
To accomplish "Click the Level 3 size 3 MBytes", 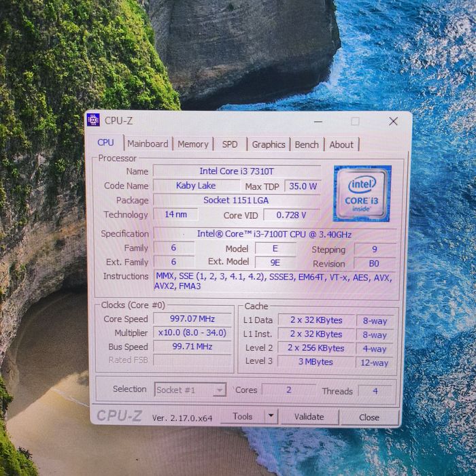I will click(316, 362).
